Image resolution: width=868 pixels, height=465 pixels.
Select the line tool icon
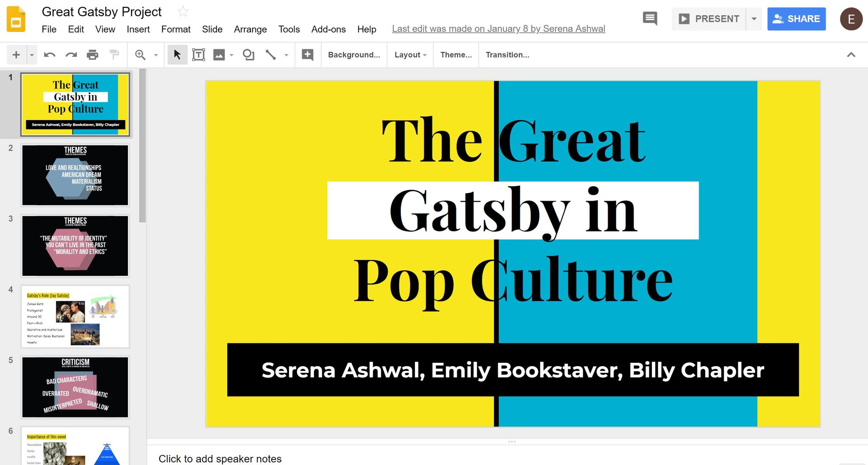[270, 55]
